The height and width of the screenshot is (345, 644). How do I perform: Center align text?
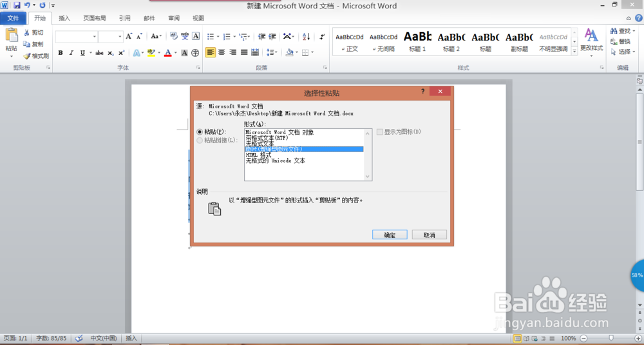222,53
